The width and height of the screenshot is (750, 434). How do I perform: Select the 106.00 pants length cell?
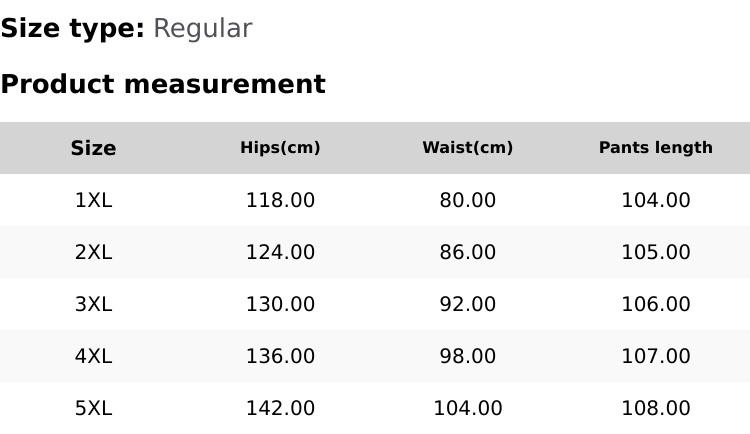tap(655, 304)
